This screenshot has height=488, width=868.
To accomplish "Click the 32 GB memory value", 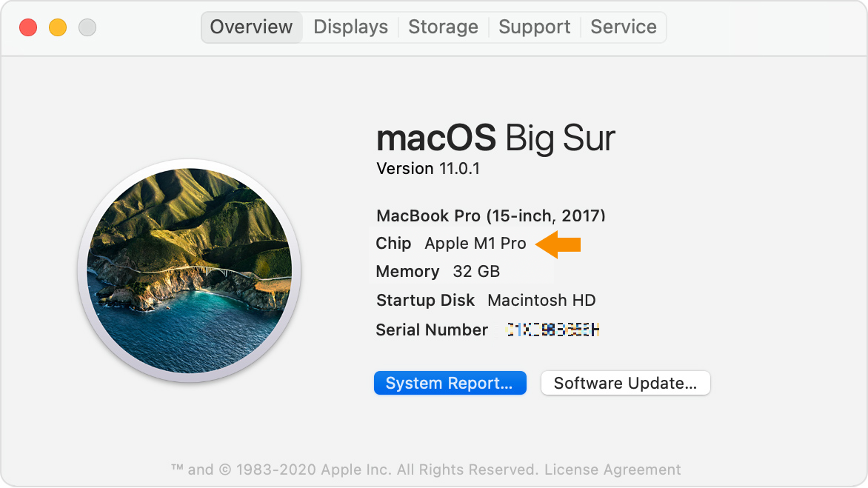I will 476,272.
